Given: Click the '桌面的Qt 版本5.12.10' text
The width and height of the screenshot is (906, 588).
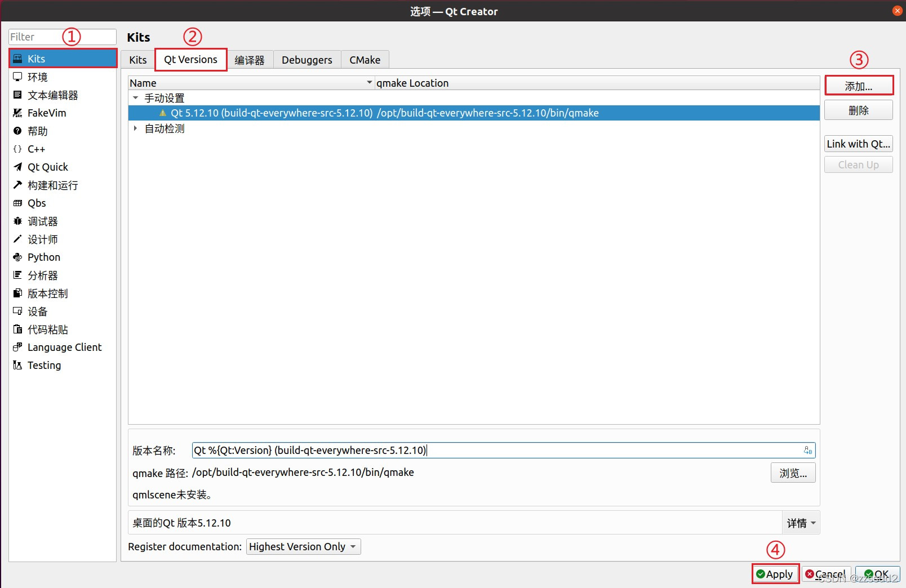Looking at the screenshot, I should (181, 523).
